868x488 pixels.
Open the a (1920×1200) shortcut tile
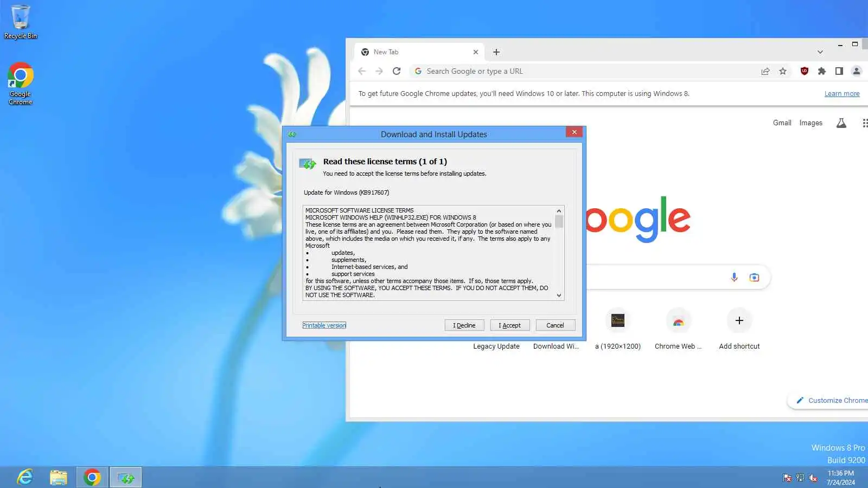pyautogui.click(x=618, y=329)
